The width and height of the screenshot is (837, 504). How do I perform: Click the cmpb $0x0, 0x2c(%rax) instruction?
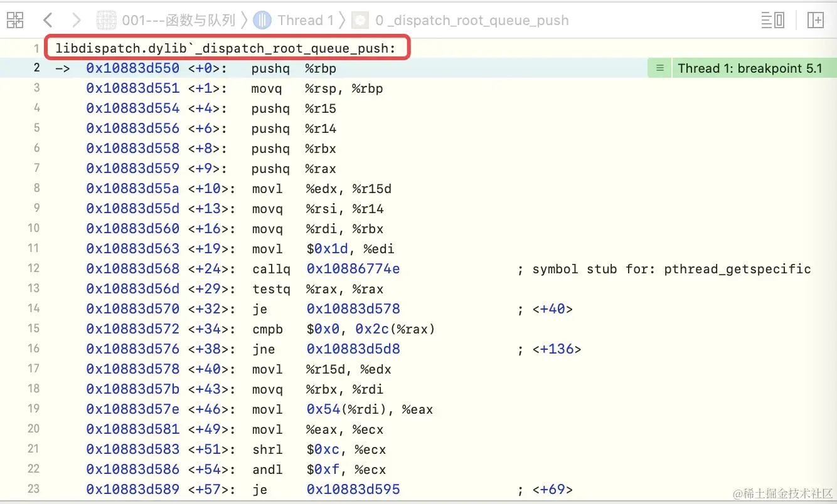point(343,329)
